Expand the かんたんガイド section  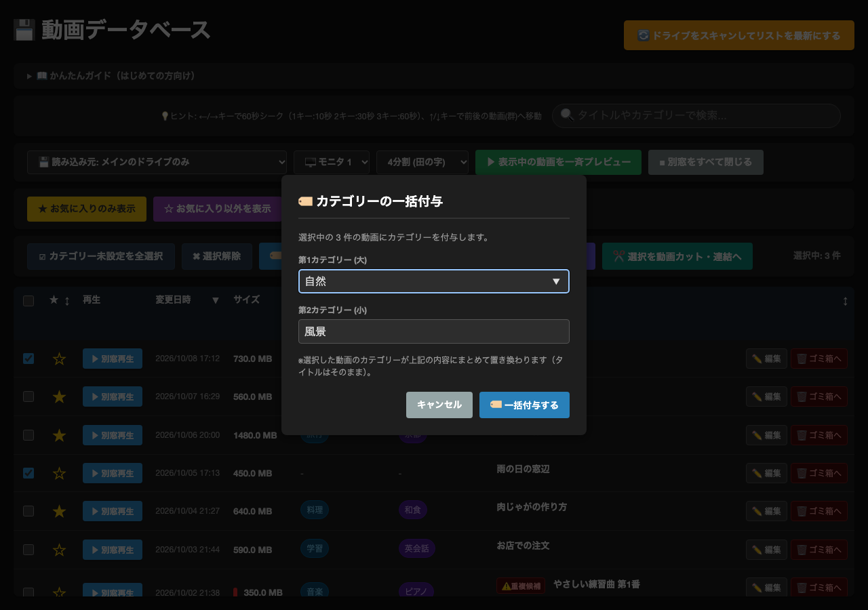[434, 76]
